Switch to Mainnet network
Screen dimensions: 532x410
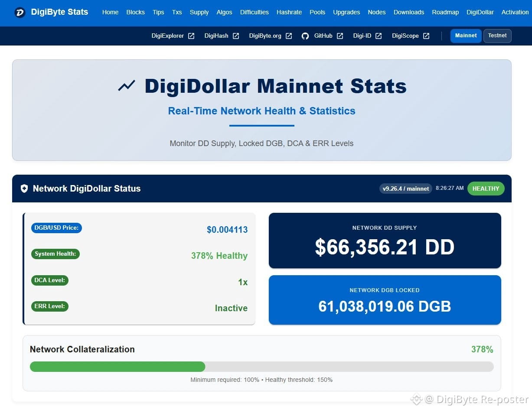pyautogui.click(x=466, y=36)
